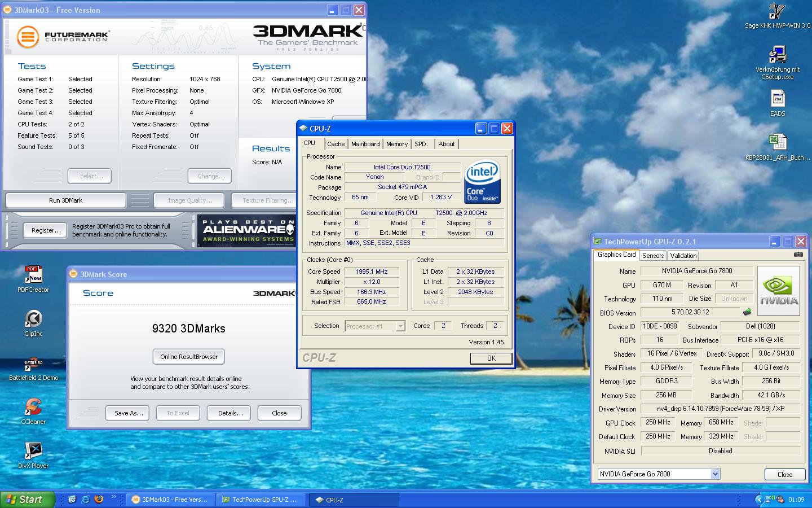
Task: Switch to the Cache tab in CPU-Z
Action: click(x=336, y=144)
